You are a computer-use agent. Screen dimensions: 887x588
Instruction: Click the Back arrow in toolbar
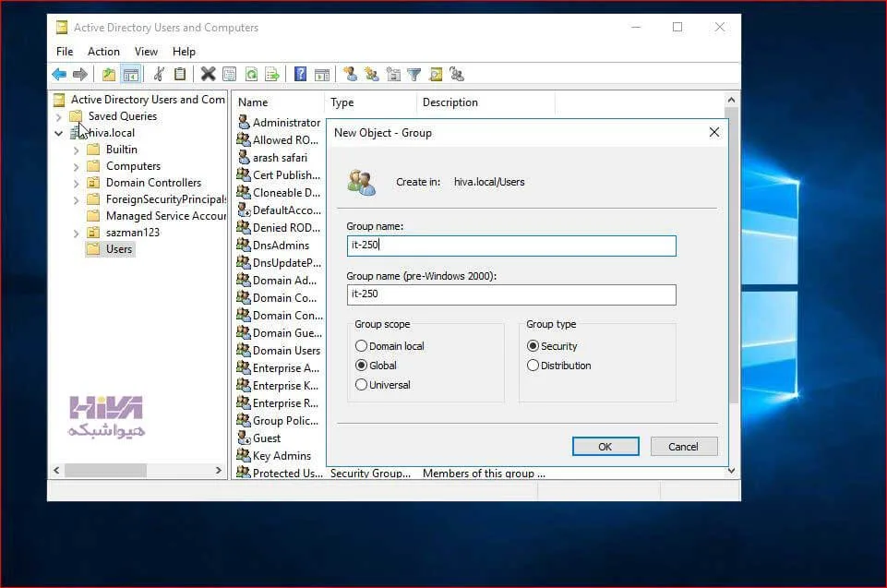(59, 74)
